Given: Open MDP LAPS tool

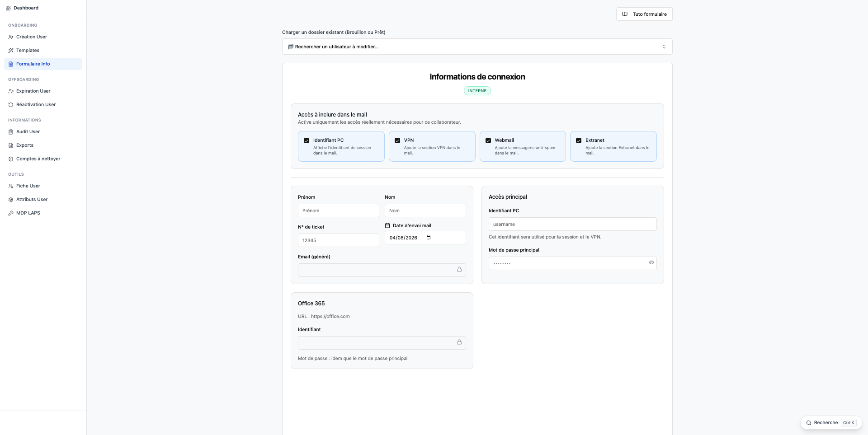Looking at the screenshot, I should 43,213.
